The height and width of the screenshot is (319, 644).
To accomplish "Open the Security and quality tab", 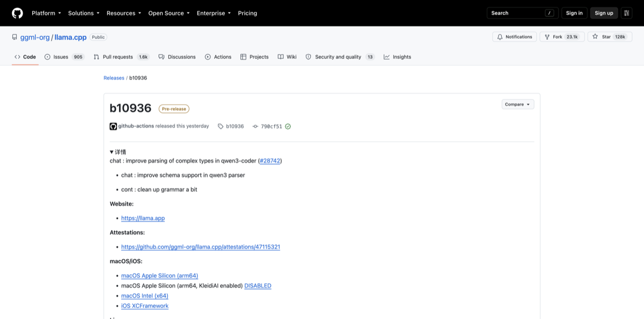I will 340,57.
